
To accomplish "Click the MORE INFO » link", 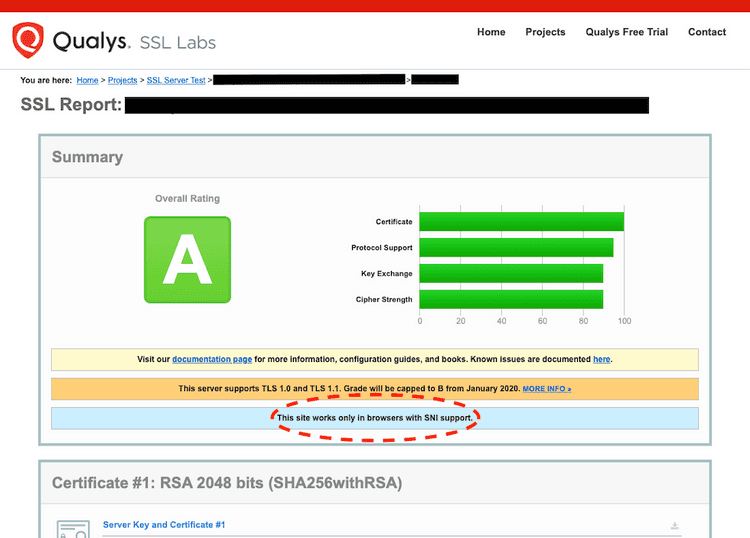I will (546, 388).
